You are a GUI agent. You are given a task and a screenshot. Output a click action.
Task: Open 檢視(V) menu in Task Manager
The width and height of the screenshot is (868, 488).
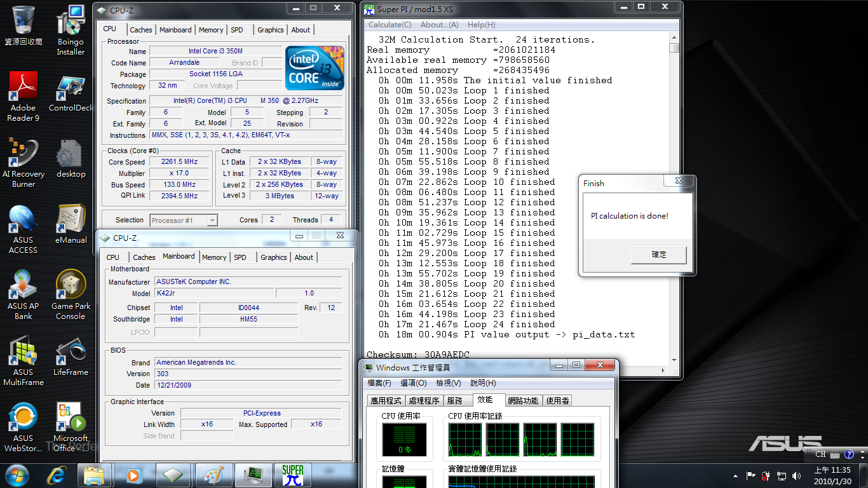(449, 383)
